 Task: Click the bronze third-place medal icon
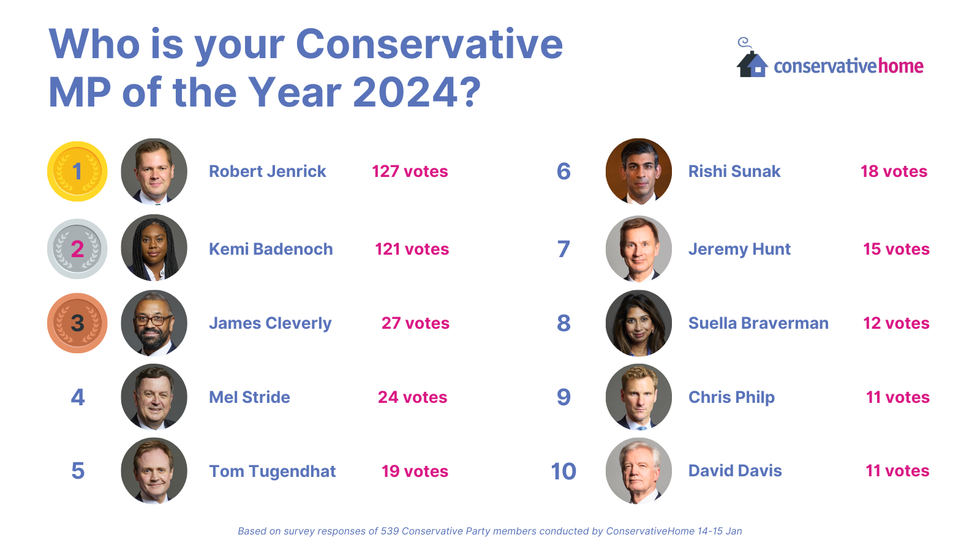click(x=77, y=323)
